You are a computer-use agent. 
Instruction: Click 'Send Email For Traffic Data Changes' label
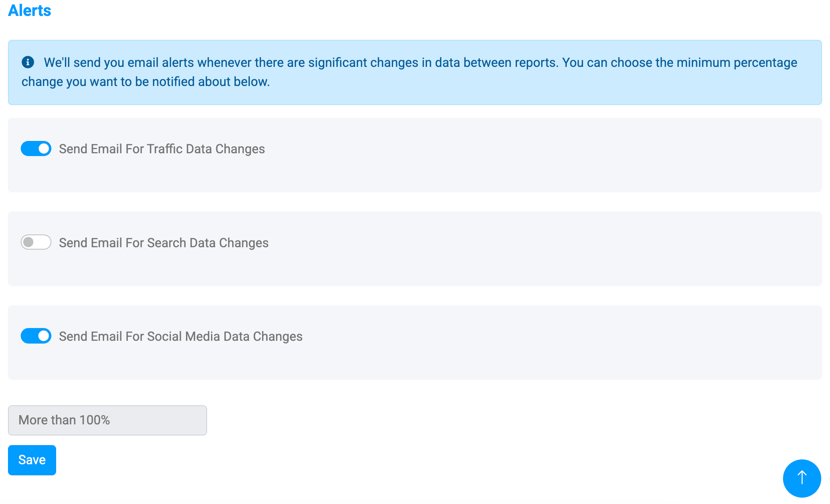click(x=162, y=149)
